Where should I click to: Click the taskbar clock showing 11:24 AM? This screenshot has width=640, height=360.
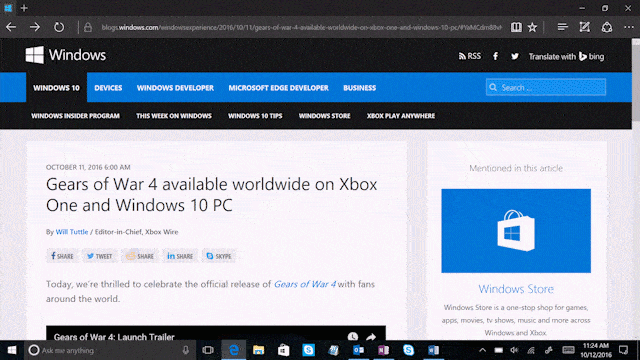(596, 350)
